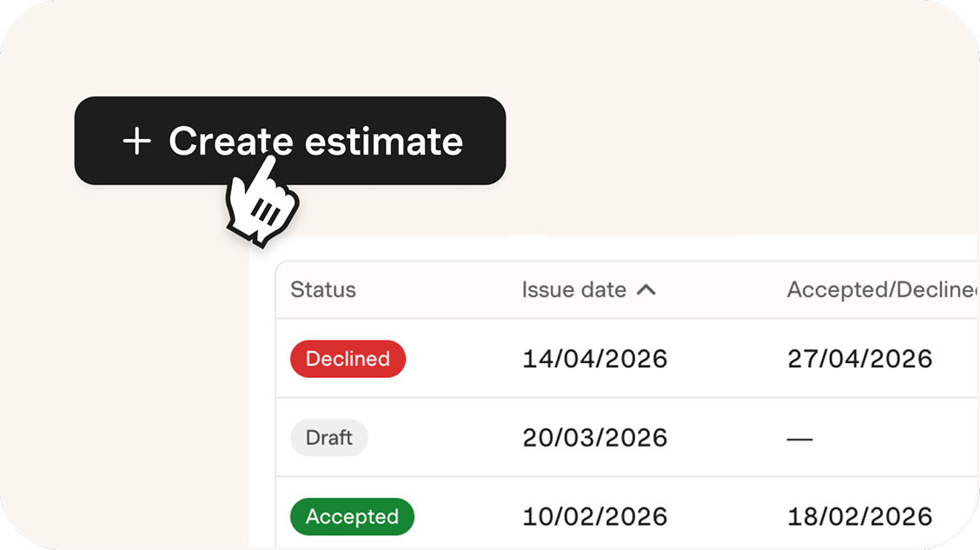Image resolution: width=980 pixels, height=550 pixels.
Task: Select the red Declined status badge
Action: pyautogui.click(x=348, y=359)
